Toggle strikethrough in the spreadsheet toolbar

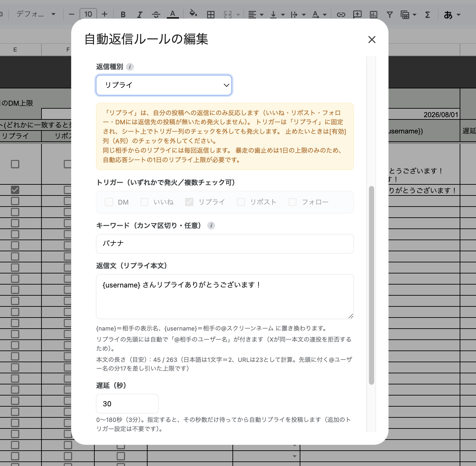(x=156, y=14)
